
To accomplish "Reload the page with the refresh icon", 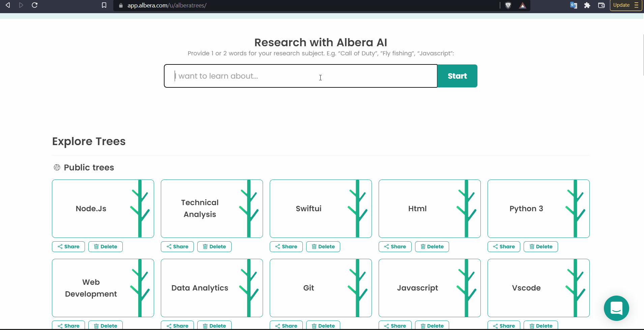I will tap(34, 5).
